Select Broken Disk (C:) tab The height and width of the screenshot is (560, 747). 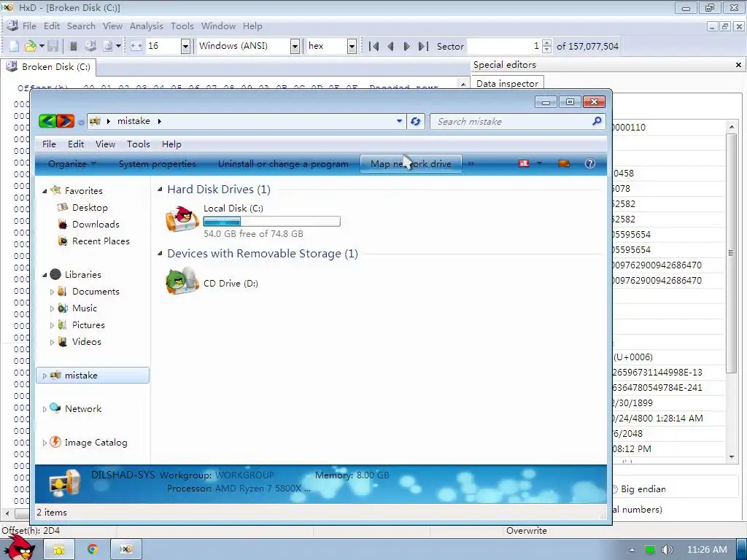coord(49,66)
